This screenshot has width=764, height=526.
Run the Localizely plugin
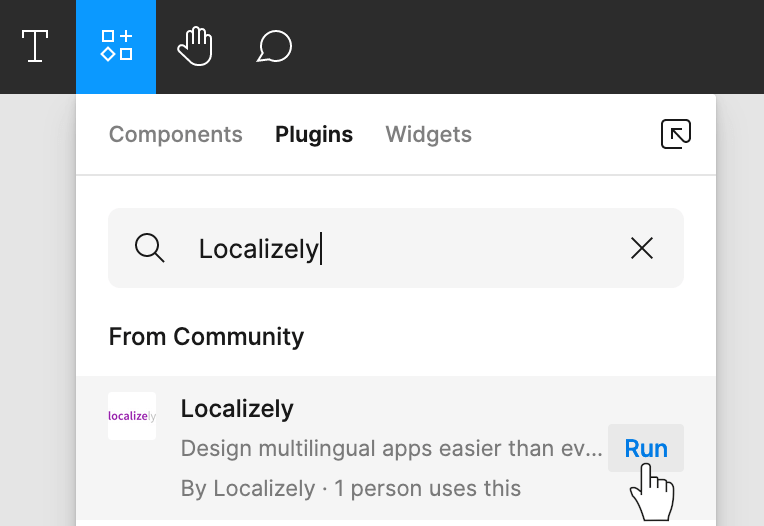646,448
